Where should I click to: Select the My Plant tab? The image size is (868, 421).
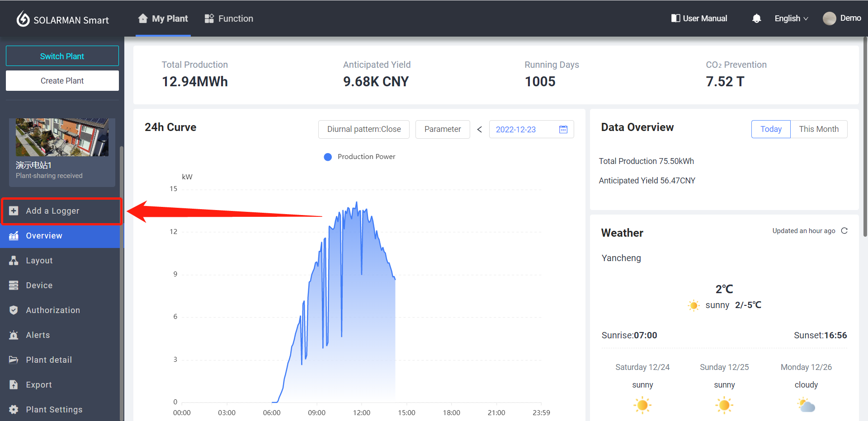(163, 19)
